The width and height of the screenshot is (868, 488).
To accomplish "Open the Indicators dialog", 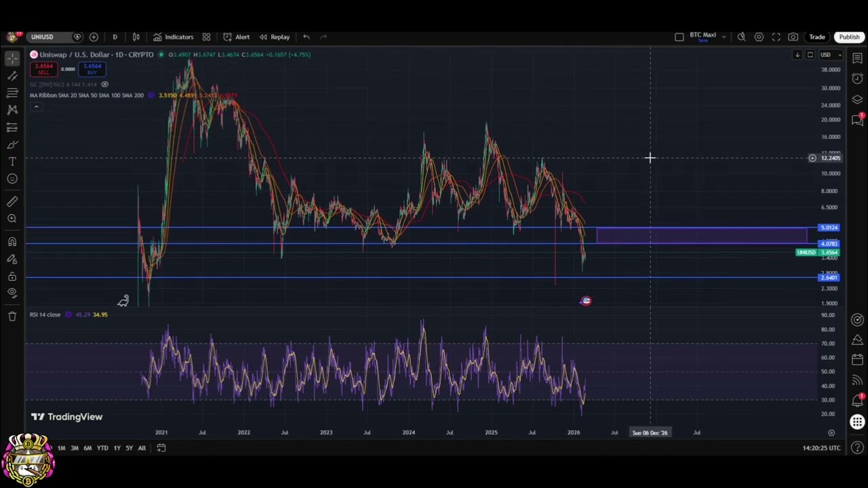I will click(x=173, y=37).
